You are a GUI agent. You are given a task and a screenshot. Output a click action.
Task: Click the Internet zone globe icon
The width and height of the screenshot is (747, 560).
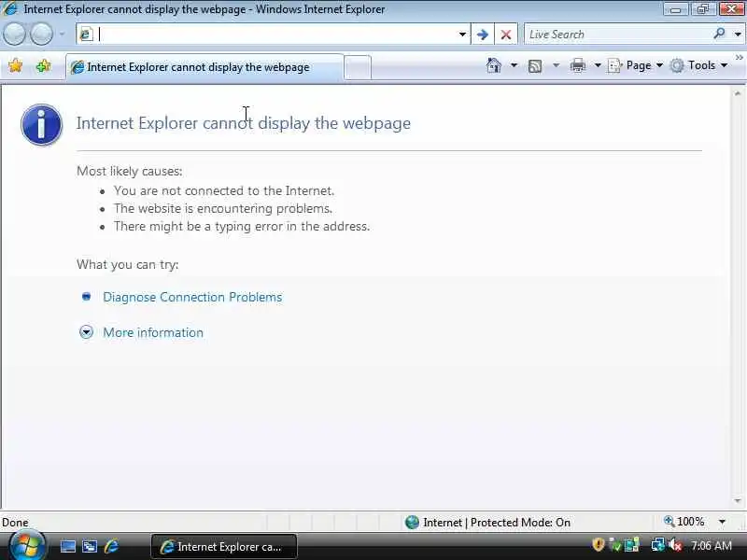412,523
